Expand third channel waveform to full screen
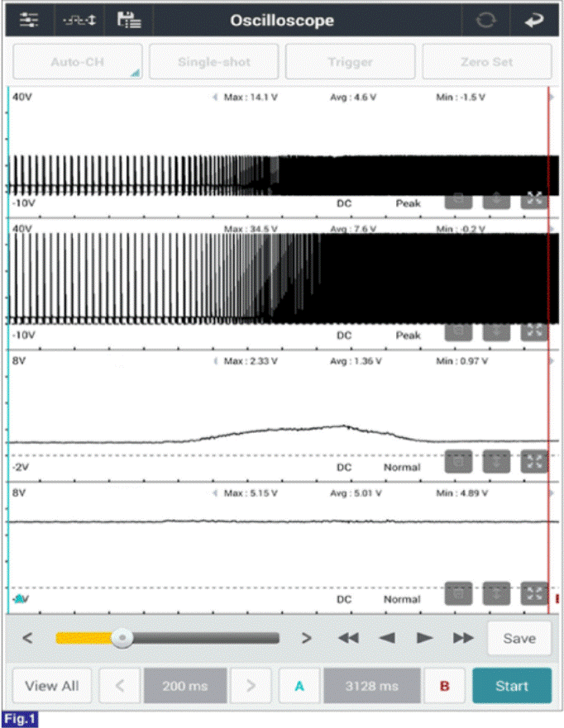The image size is (564, 728). 535,461
